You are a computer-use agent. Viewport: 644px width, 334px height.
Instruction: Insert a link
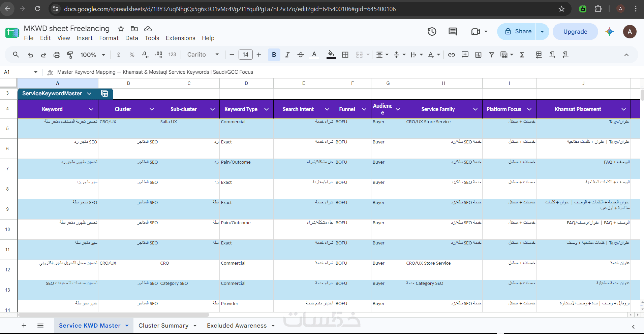tap(452, 55)
